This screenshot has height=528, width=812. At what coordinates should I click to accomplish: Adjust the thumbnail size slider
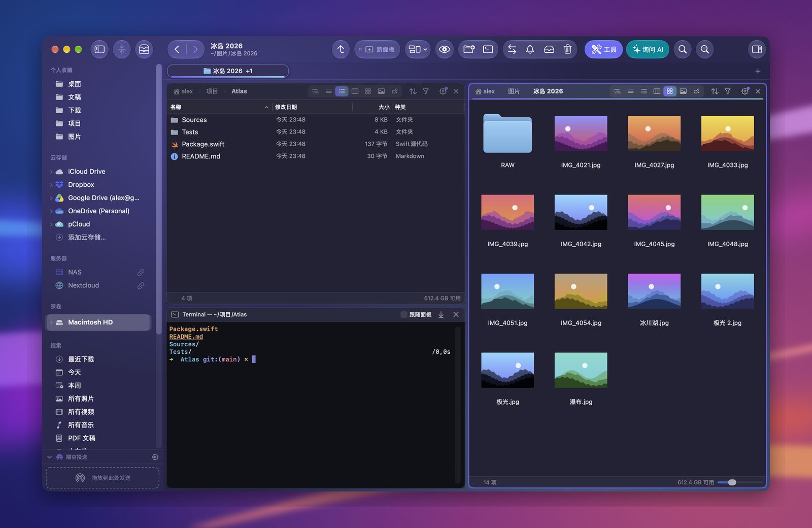[x=732, y=482]
